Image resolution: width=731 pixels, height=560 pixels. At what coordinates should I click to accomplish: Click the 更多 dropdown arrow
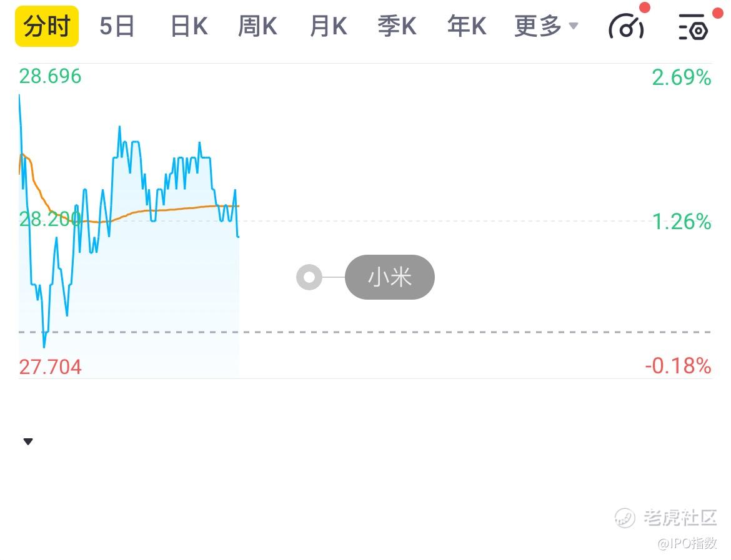(574, 27)
